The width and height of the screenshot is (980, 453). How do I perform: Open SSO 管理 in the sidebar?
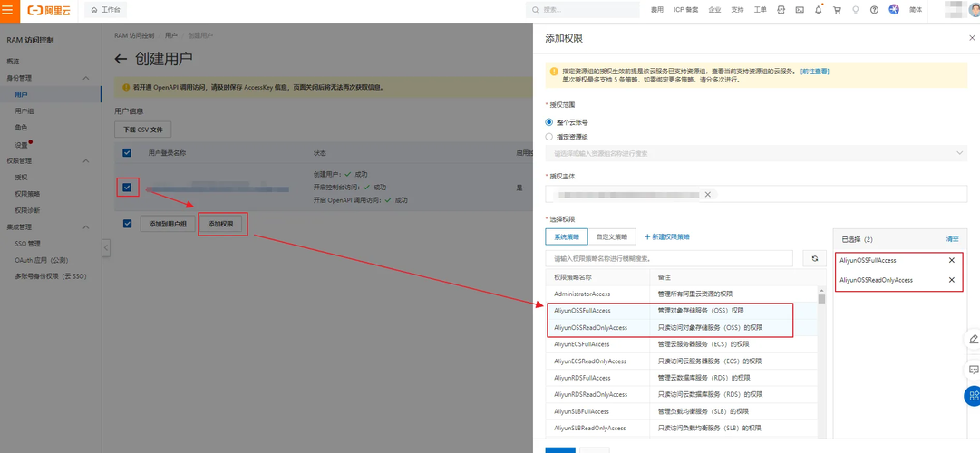27,244
